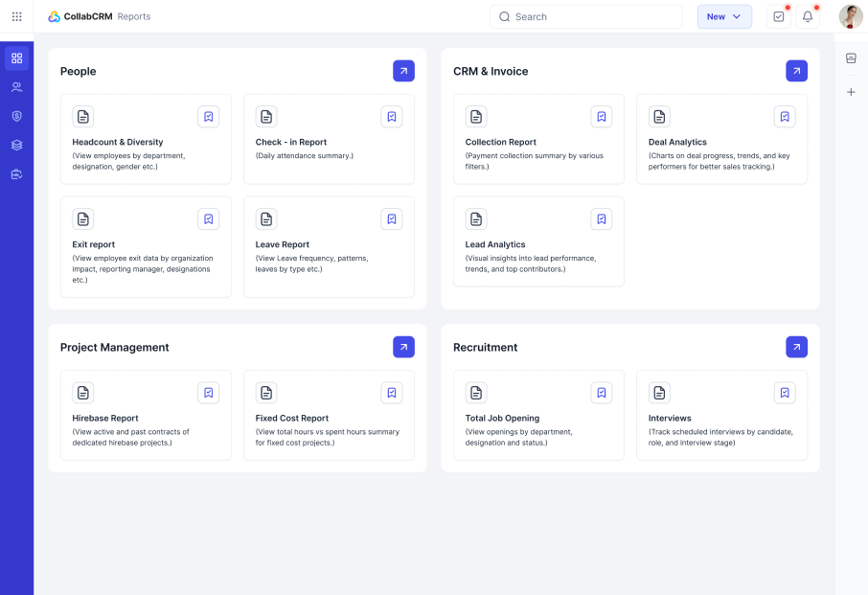The width and height of the screenshot is (868, 595).
Task: Open the dashboard icon in sidebar
Action: pos(16,58)
